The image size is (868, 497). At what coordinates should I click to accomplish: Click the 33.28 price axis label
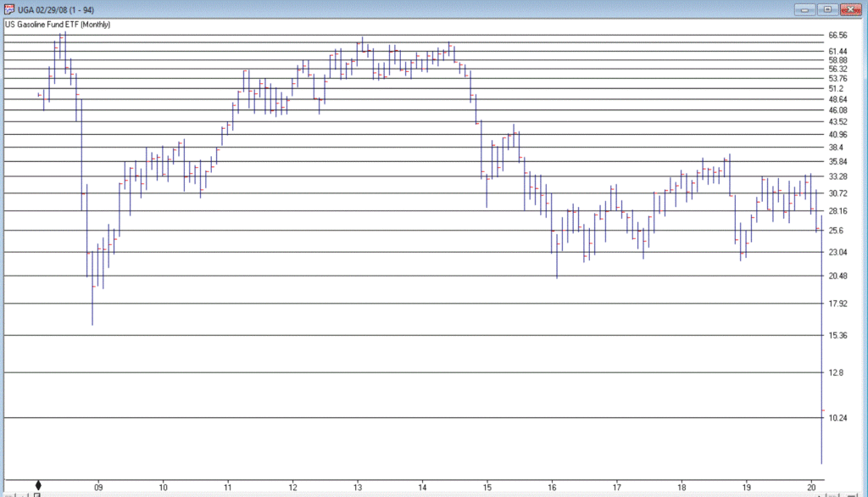point(837,176)
